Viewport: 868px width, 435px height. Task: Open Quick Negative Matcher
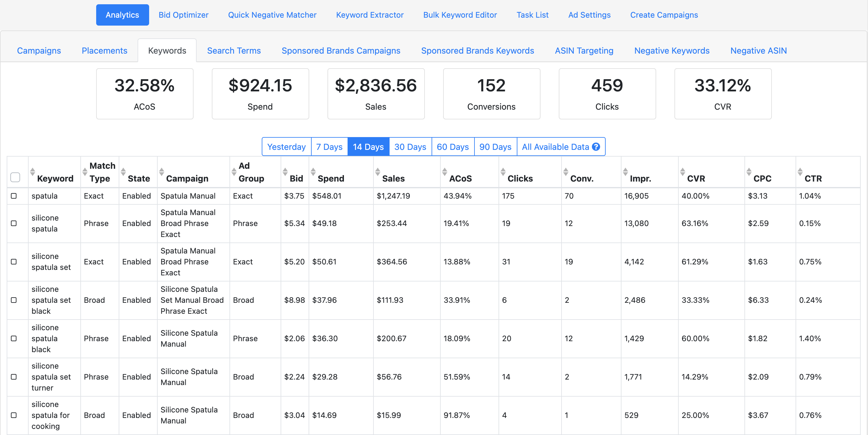[272, 15]
